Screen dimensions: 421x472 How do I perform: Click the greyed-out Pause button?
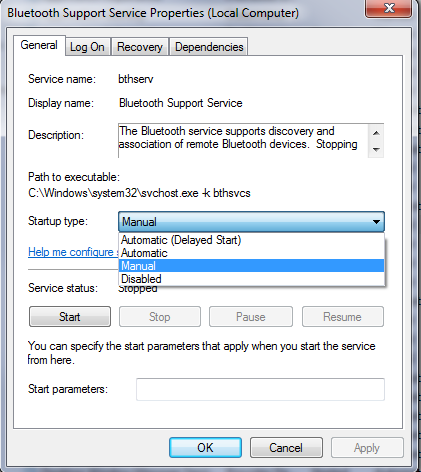251,317
